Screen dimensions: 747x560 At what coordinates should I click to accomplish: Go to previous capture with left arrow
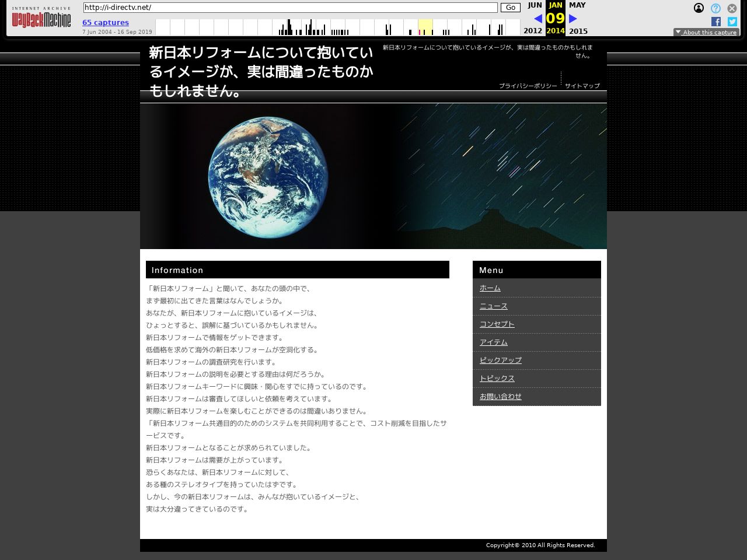click(537, 19)
